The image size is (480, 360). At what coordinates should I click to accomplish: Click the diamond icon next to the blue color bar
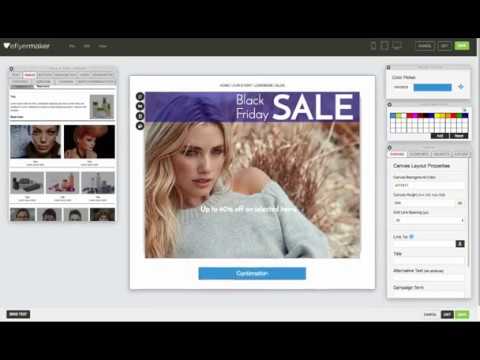(x=461, y=87)
